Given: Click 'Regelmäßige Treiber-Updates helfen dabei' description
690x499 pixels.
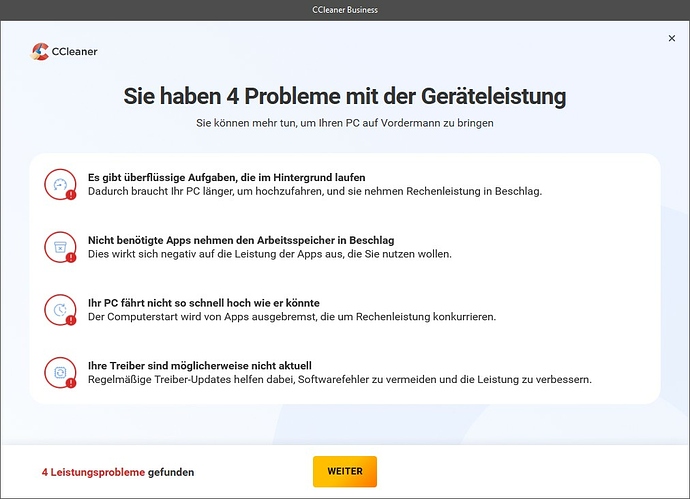Looking at the screenshot, I should (x=340, y=379).
